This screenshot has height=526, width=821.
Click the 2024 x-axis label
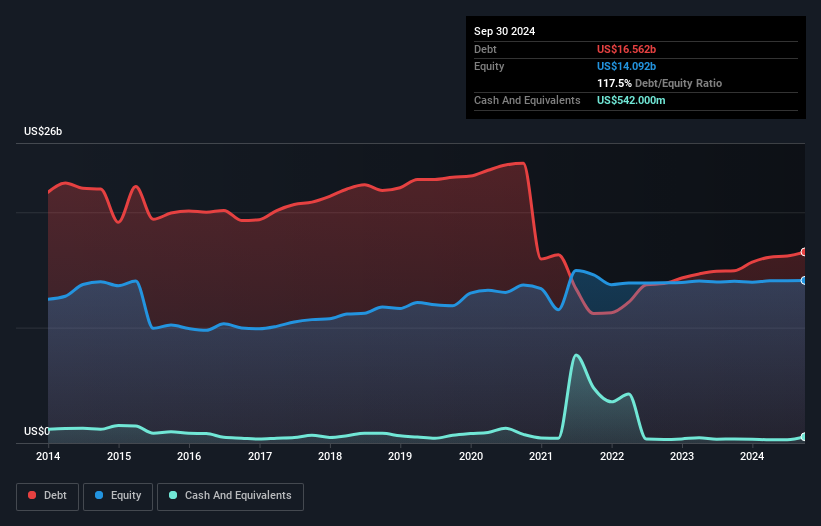(752, 456)
